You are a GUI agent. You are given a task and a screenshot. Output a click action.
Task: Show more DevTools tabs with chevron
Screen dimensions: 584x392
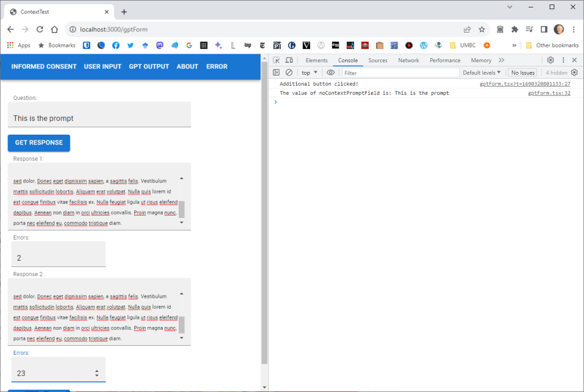(501, 60)
